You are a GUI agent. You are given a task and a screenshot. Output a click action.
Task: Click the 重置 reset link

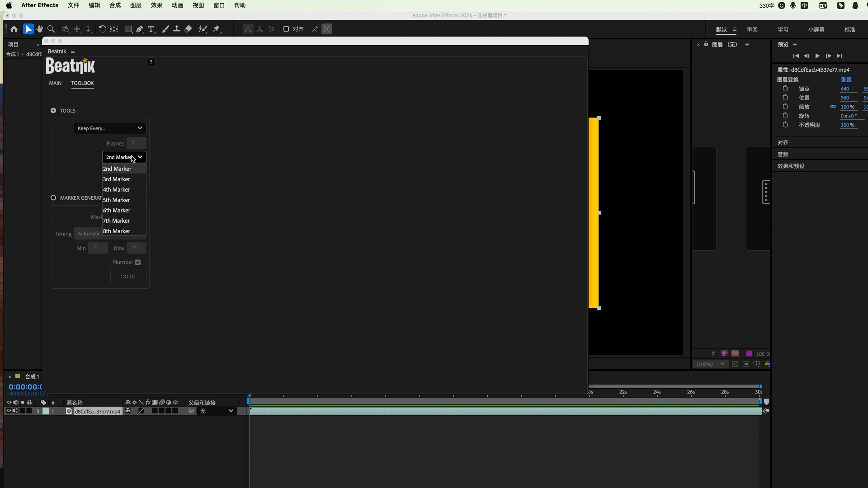coord(846,80)
